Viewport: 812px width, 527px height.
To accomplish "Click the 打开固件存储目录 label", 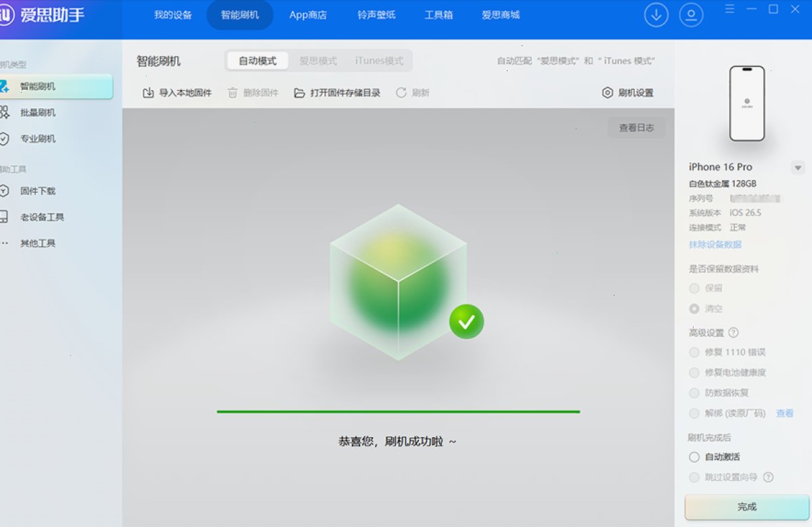I will point(345,93).
